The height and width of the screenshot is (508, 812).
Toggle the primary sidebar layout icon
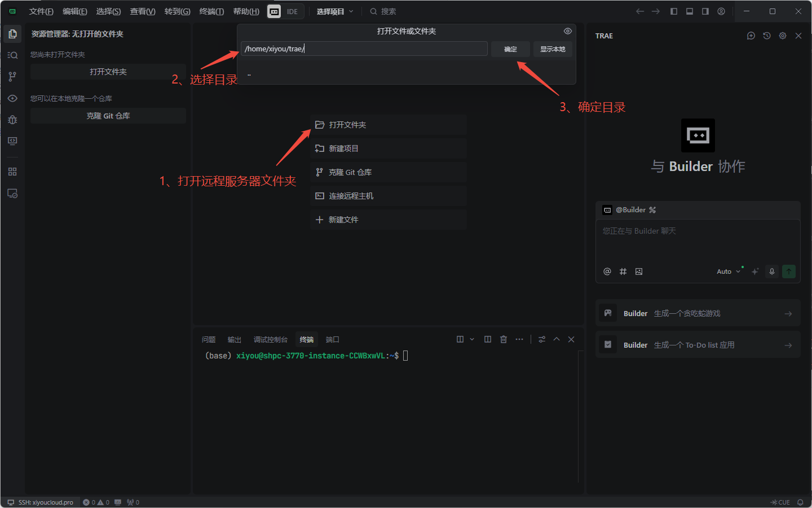[x=674, y=11]
